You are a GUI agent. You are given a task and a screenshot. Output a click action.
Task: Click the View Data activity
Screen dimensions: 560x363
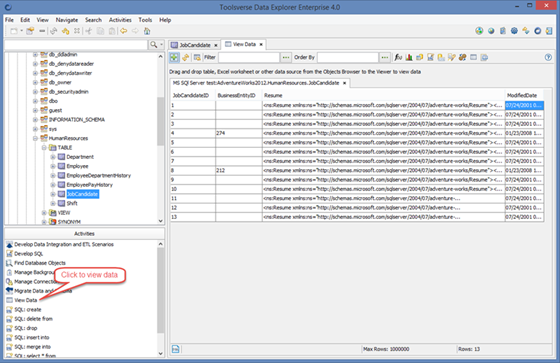click(x=26, y=300)
